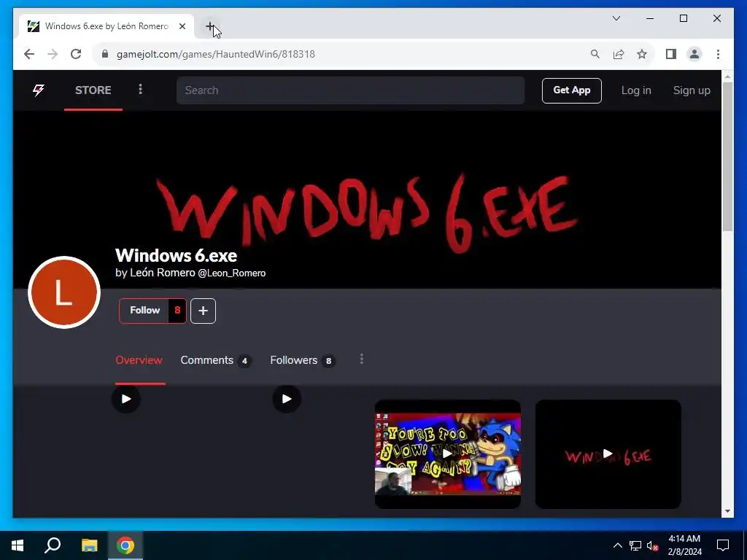This screenshot has width=747, height=560.
Task: Add game to a collection with plus button
Action: tap(203, 311)
